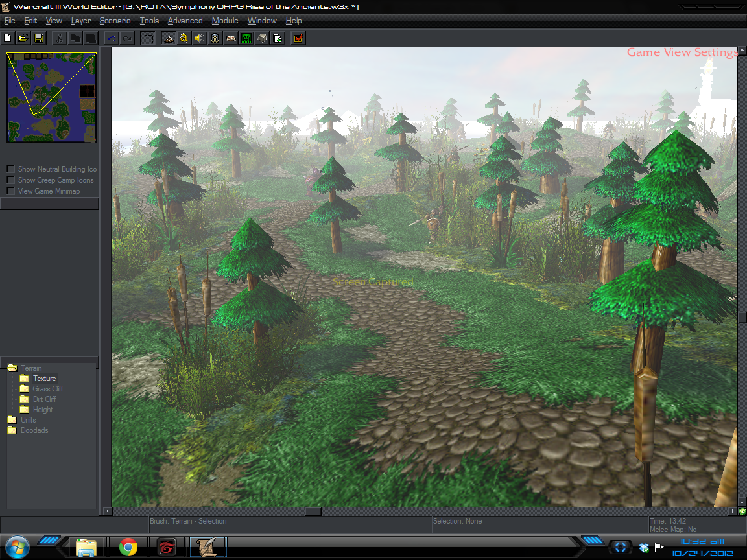Viewport: 747px width, 560px height.
Task: Open the Trigger Editor yellow 'a' icon
Action: pos(184,38)
